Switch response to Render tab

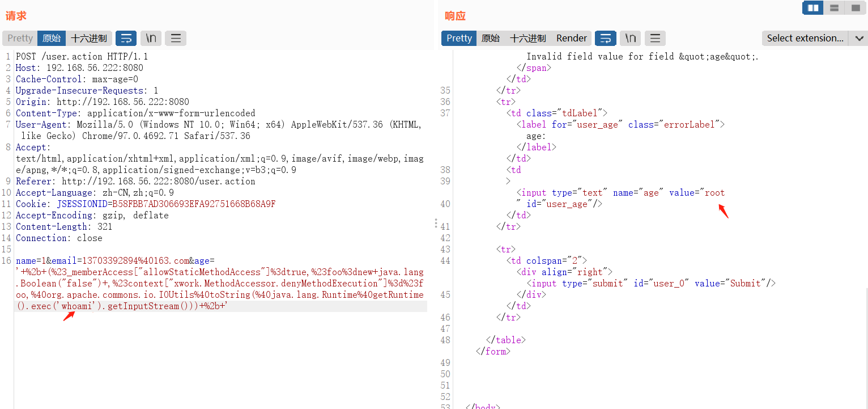pyautogui.click(x=572, y=38)
